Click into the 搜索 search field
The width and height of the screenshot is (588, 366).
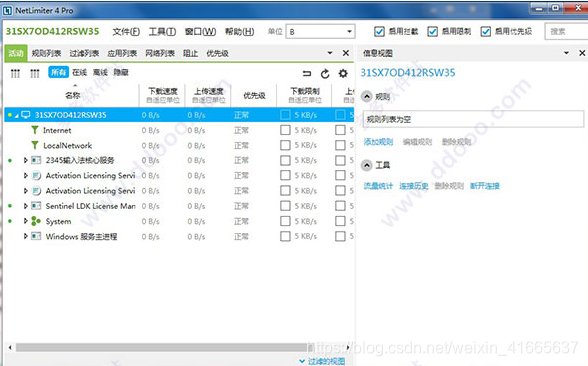(566, 32)
